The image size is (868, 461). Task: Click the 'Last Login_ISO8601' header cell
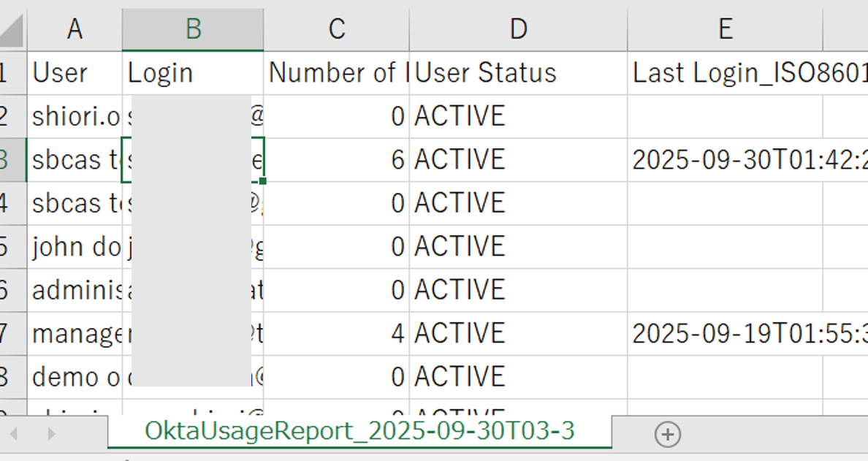[745, 73]
